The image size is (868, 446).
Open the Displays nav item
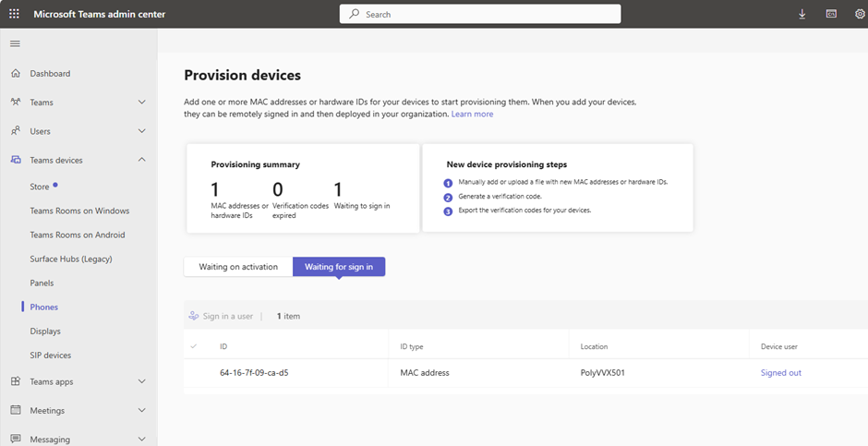[x=45, y=331]
